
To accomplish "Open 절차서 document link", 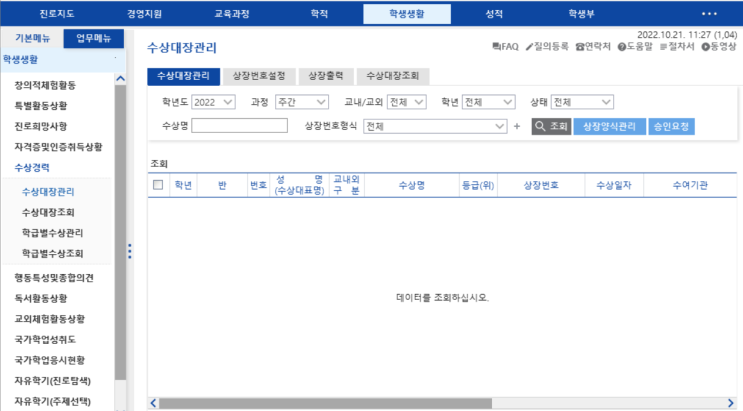I will [677, 46].
